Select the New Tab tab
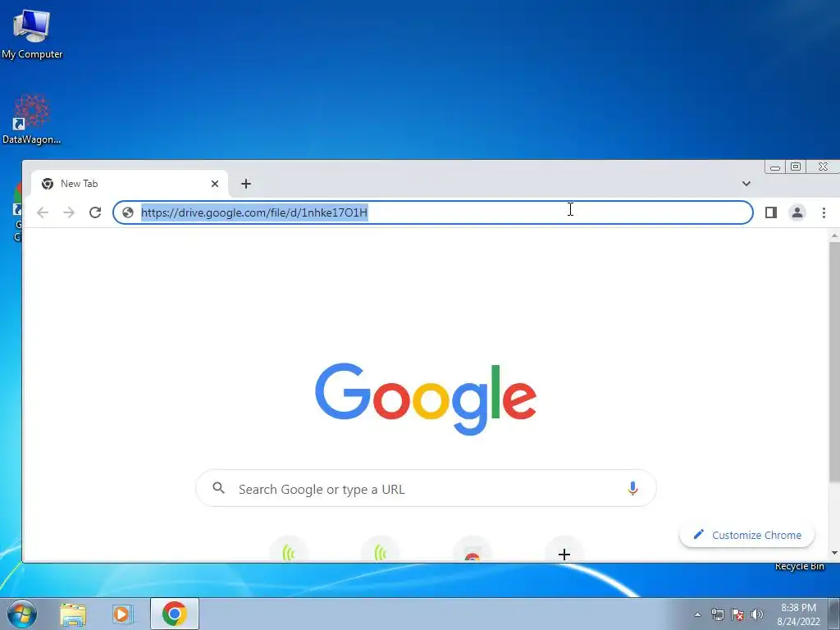Viewport: 840px width, 630px height. [130, 184]
